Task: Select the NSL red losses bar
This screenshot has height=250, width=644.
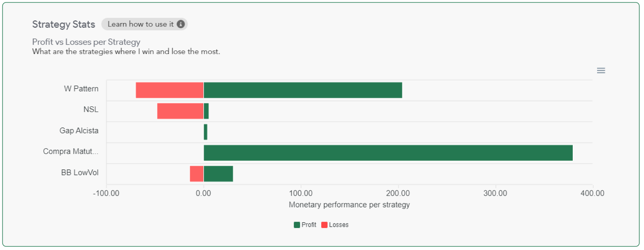Action: (180, 111)
